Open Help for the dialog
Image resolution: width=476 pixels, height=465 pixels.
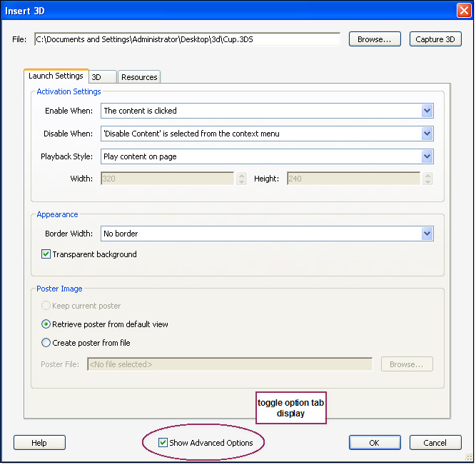point(39,443)
